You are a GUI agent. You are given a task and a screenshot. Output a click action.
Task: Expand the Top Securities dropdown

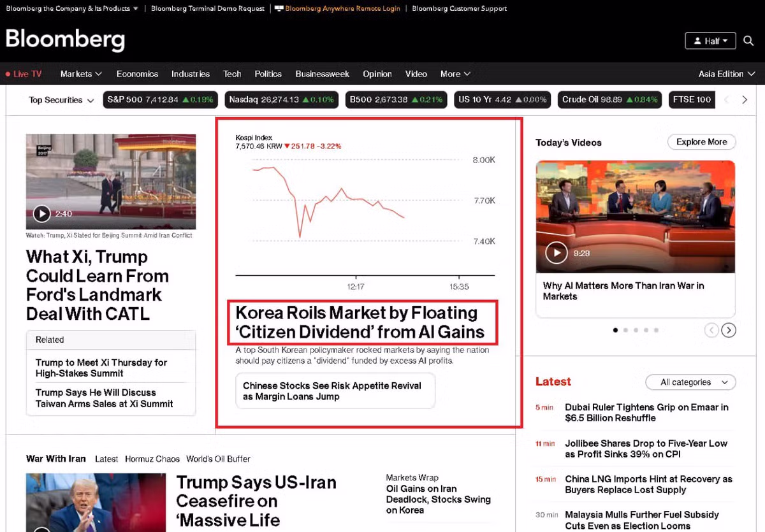(x=61, y=100)
